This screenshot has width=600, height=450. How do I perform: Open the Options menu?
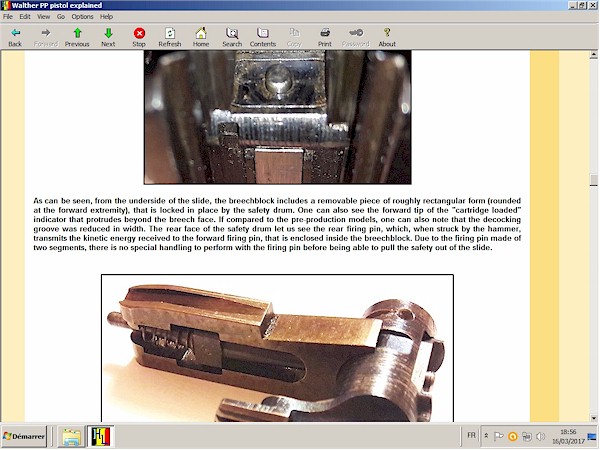[x=82, y=16]
